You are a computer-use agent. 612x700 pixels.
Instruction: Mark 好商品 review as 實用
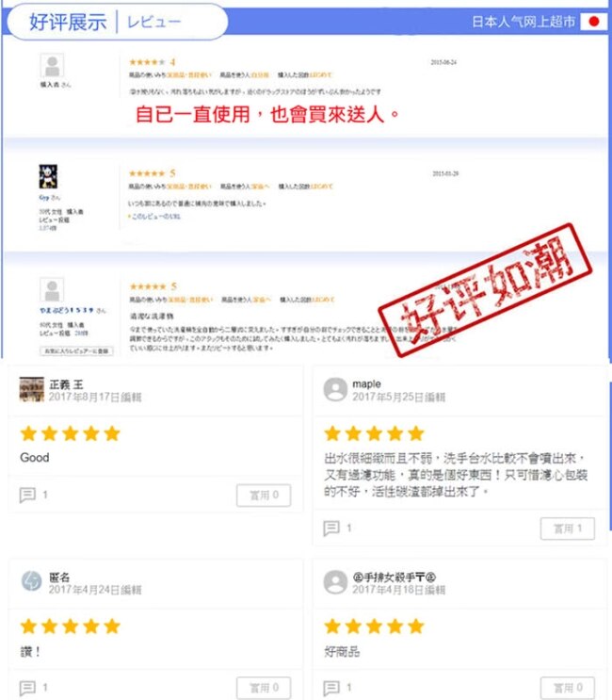[x=568, y=688]
